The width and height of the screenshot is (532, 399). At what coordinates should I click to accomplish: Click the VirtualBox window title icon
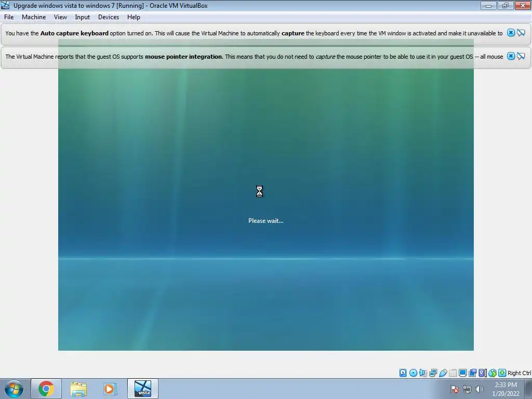coord(5,5)
